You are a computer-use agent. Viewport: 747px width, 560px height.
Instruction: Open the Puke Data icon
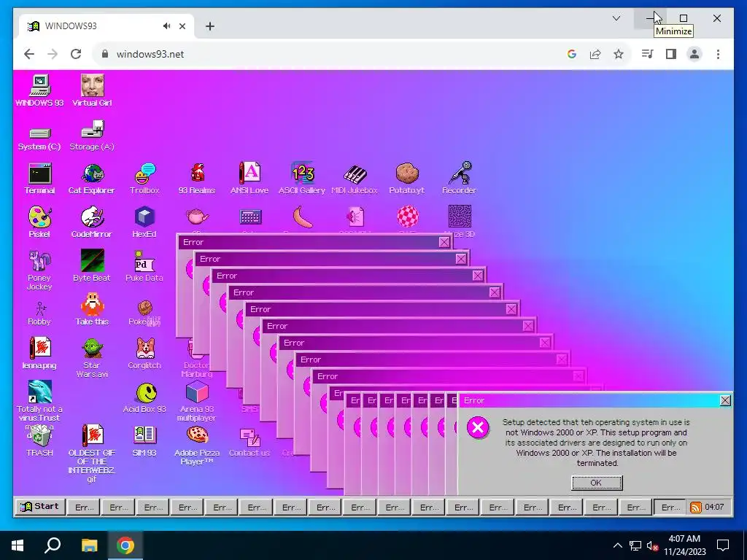coord(144,265)
